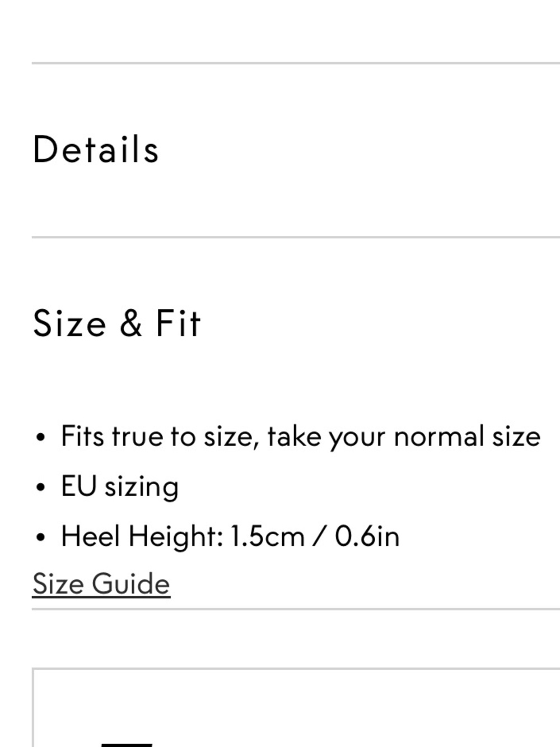Image resolution: width=560 pixels, height=747 pixels.
Task: Click the '0.6in' heel measurement
Action: [x=367, y=536]
